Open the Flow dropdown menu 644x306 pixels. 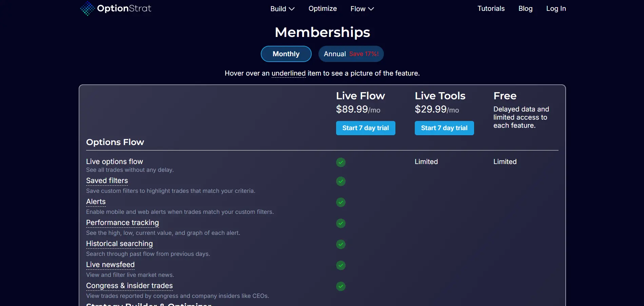point(362,9)
